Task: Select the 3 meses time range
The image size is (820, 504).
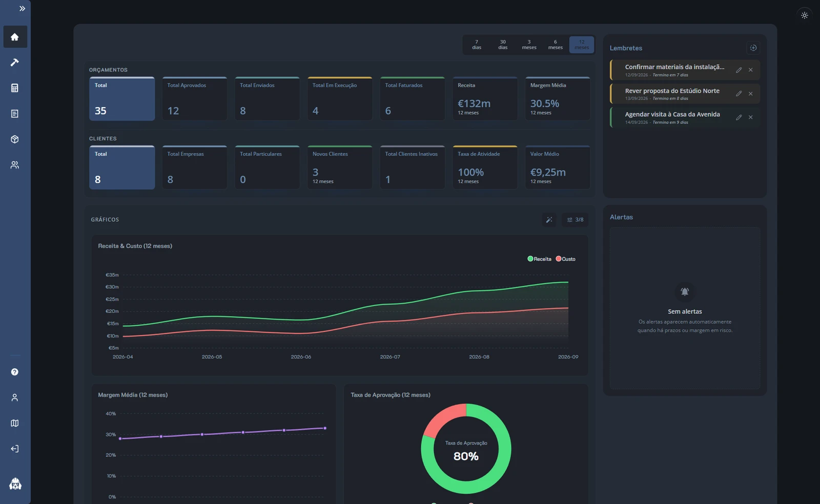Action: [x=529, y=45]
